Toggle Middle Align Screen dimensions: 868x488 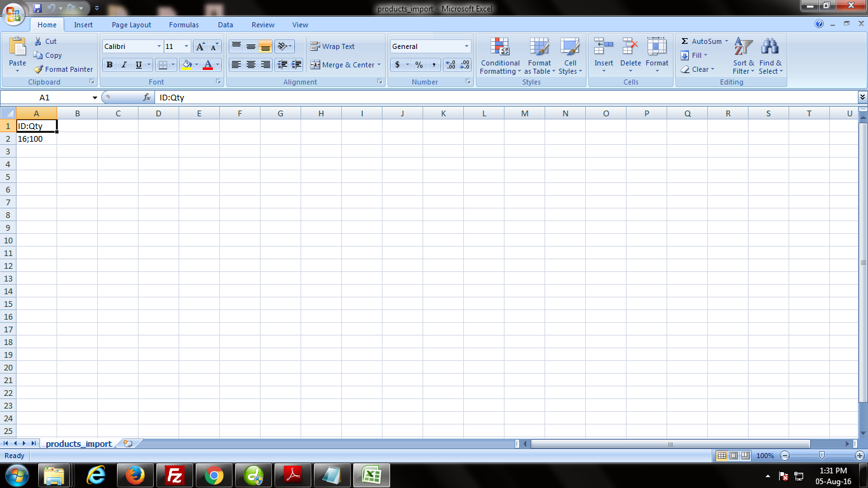pos(251,46)
